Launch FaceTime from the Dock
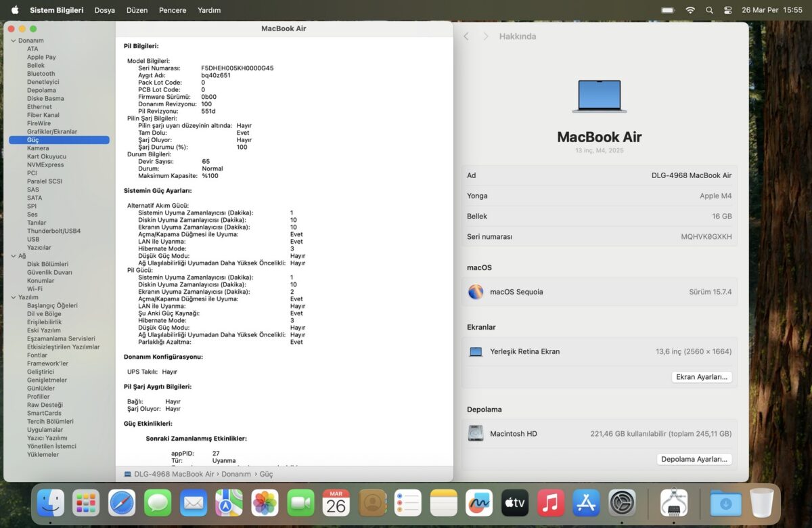 click(301, 503)
